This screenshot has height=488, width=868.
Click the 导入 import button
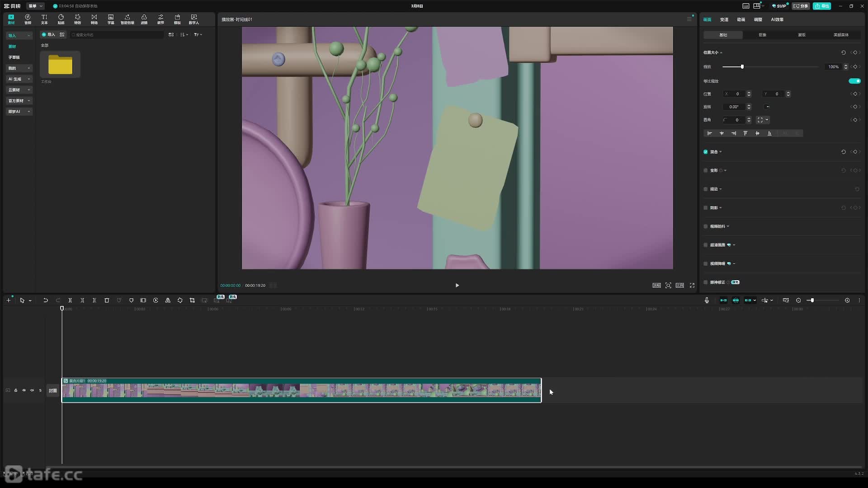point(48,35)
